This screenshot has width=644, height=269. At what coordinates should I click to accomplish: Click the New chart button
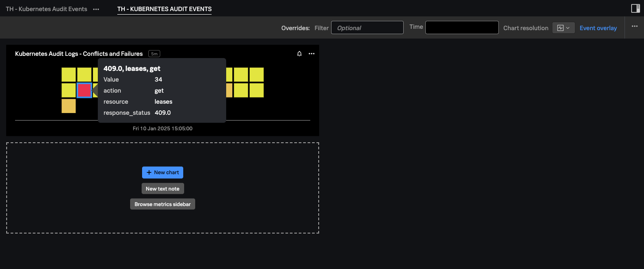click(162, 172)
